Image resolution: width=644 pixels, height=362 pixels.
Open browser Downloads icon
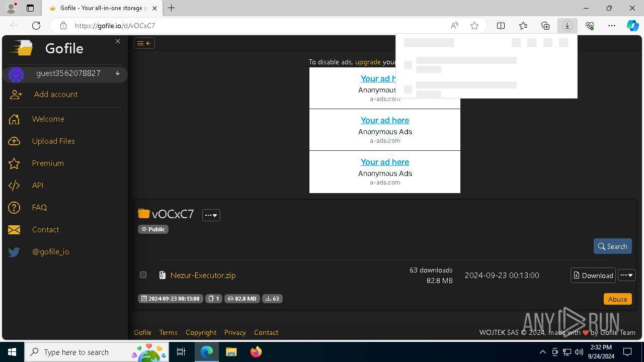pyautogui.click(x=567, y=26)
